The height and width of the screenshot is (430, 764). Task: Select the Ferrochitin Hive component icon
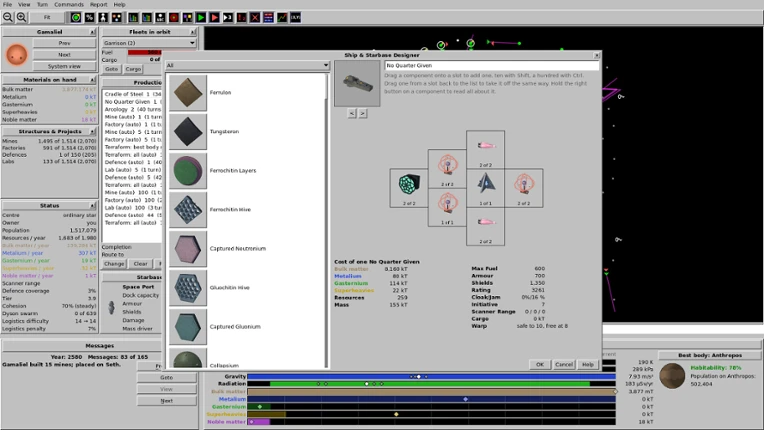188,209
